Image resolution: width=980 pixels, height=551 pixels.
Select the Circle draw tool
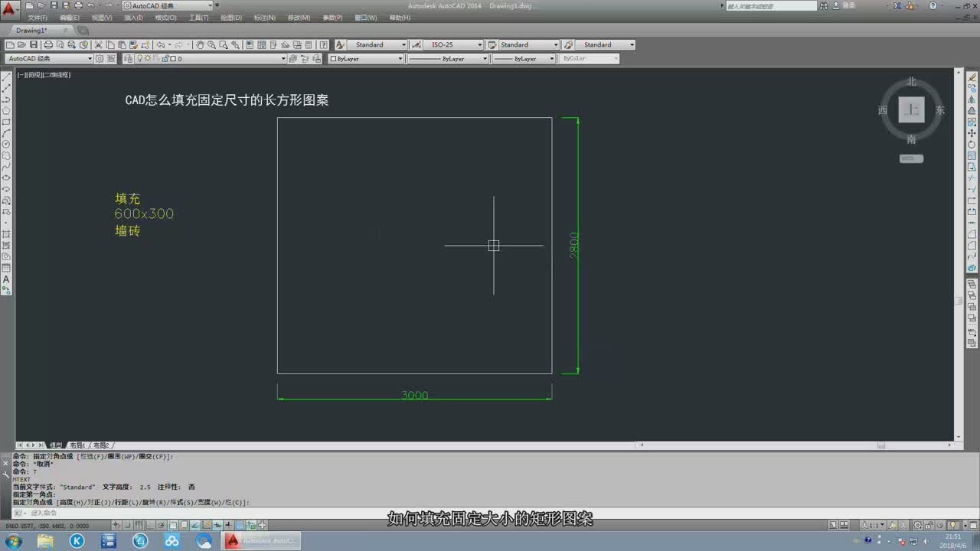coord(7,144)
